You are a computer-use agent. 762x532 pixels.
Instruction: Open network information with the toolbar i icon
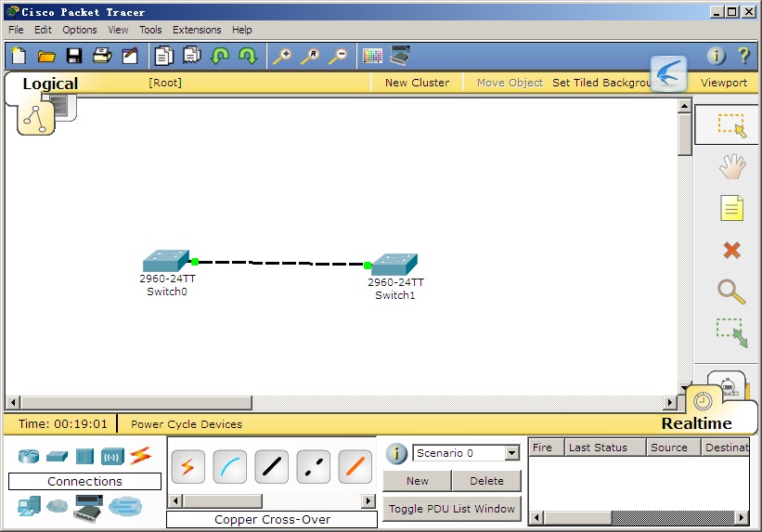point(716,56)
